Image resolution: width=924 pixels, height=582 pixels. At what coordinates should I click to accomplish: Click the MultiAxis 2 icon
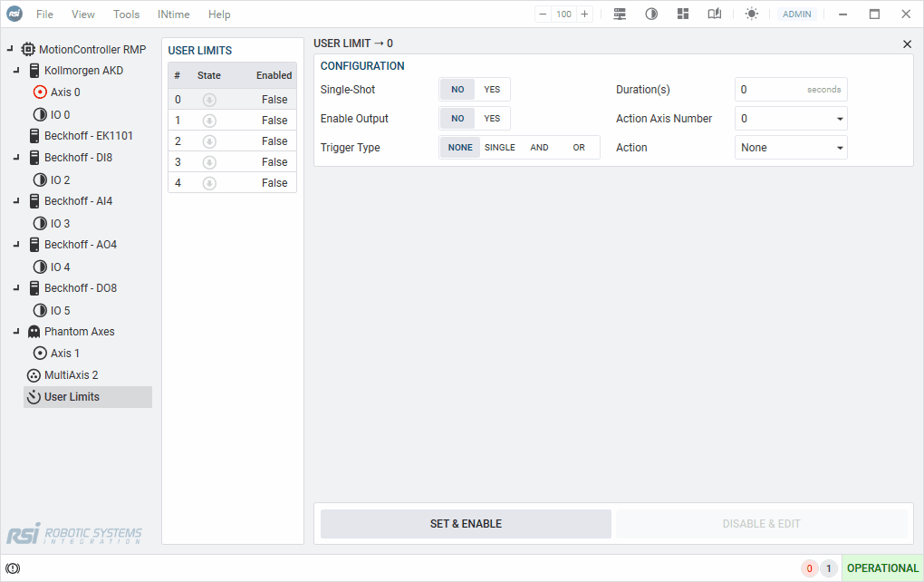coord(34,375)
